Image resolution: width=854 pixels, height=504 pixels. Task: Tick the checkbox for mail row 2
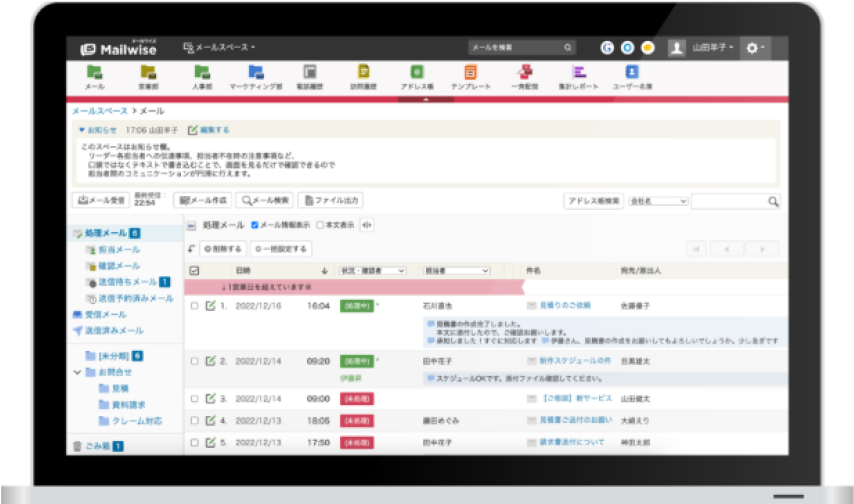195,361
